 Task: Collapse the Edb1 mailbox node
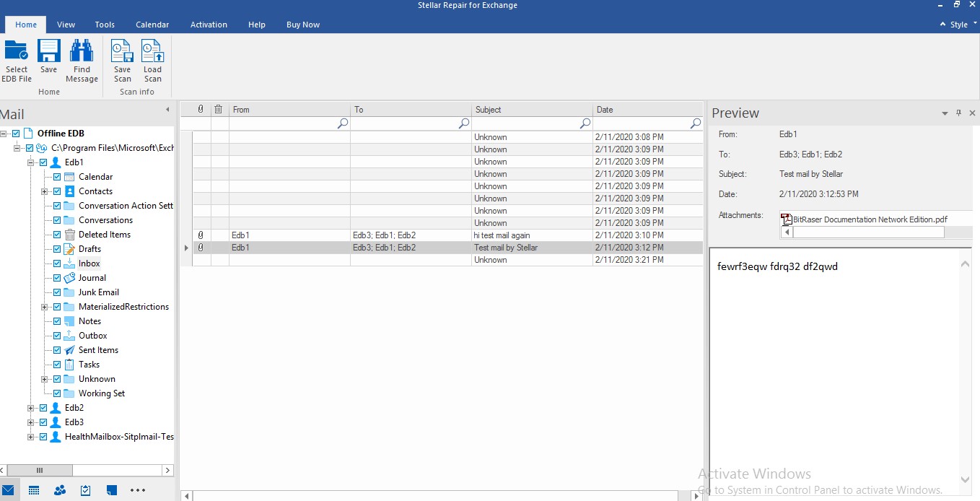(31, 162)
